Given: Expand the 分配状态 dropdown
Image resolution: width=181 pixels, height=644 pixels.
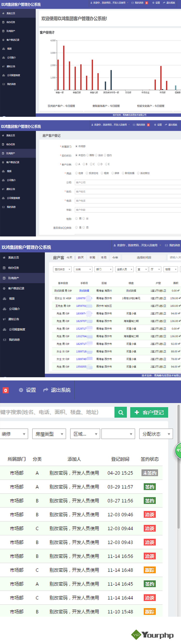Looking at the screenshot, I should 156,434.
